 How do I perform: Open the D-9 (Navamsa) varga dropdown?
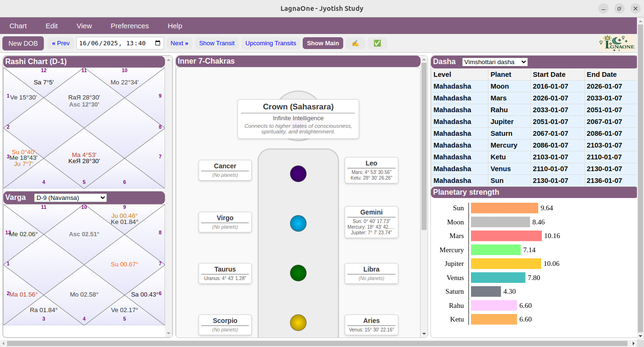tap(71, 198)
